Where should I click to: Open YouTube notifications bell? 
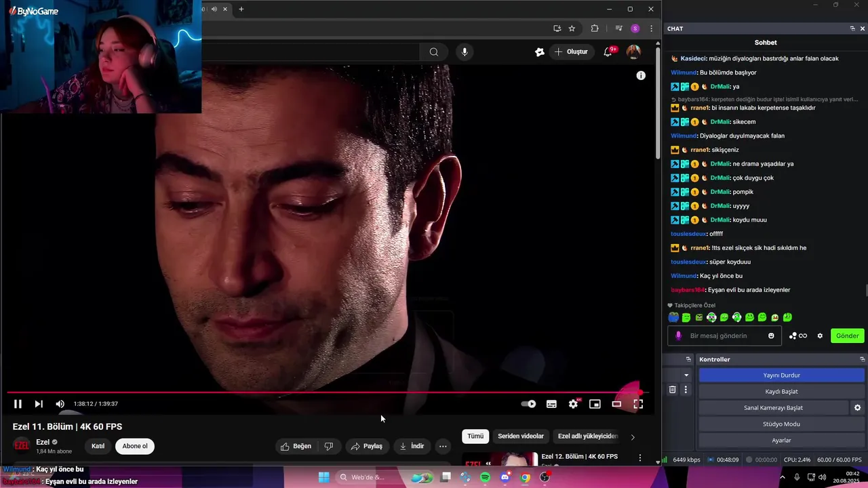[x=608, y=52]
